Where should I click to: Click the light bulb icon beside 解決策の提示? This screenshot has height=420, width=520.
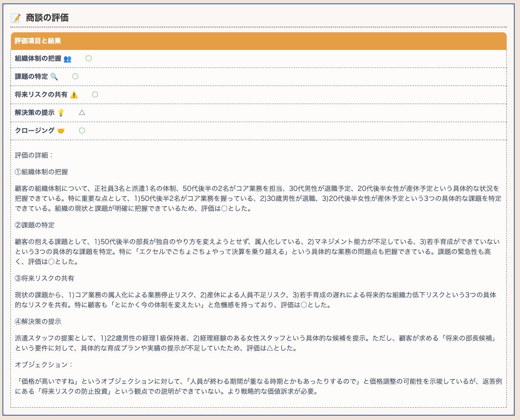tap(61, 113)
